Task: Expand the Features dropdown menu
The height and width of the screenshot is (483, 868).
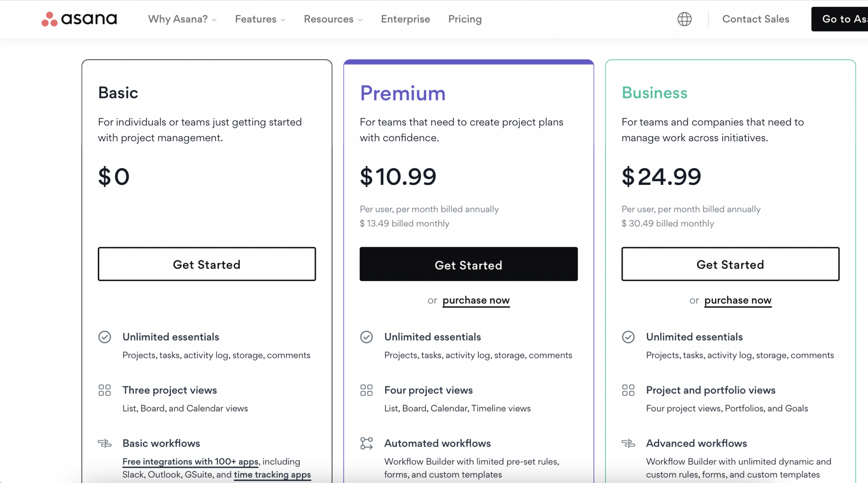Action: pos(260,19)
